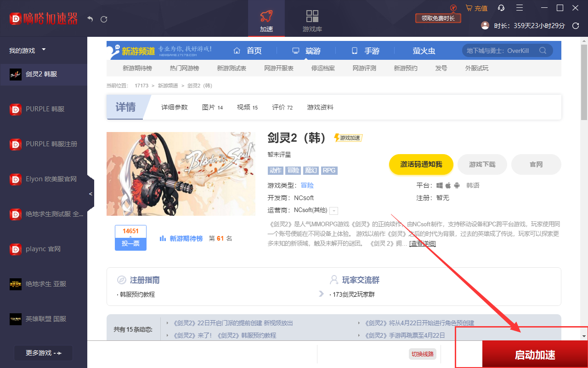Screen dimensions: 588x368
Task: Open 手游 menu item
Action: click(x=365, y=51)
